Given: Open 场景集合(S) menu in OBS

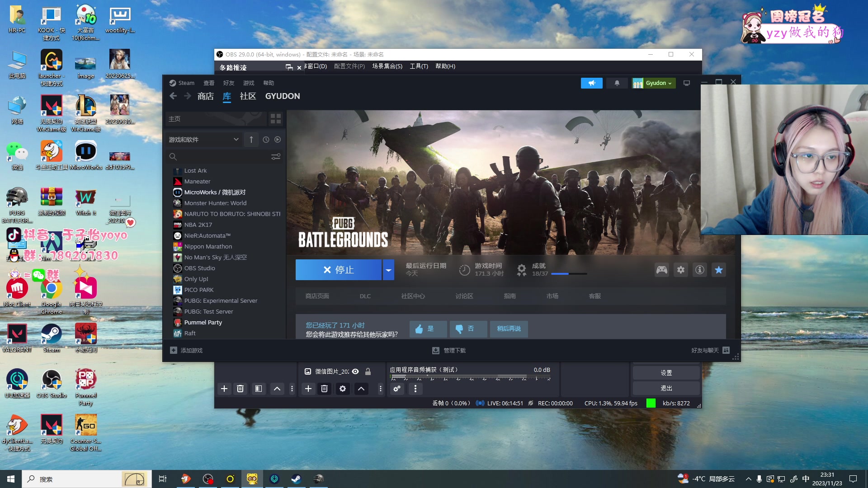Looking at the screenshot, I should click(x=387, y=66).
